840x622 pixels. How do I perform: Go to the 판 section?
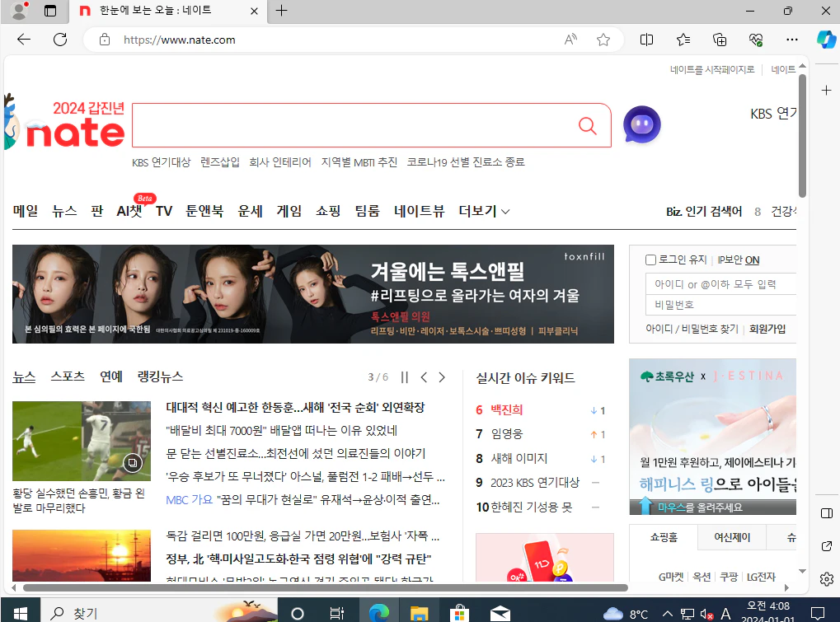click(97, 212)
